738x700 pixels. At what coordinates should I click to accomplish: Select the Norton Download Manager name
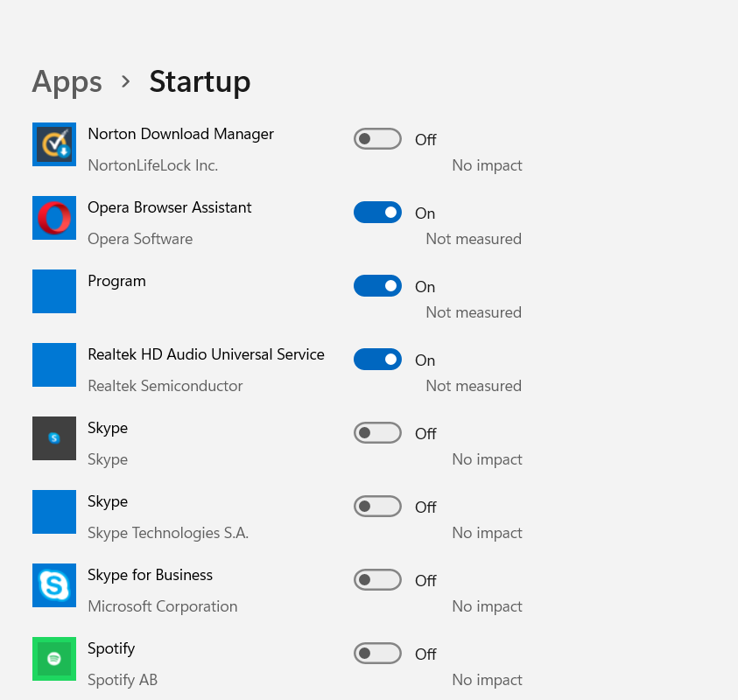tap(180, 134)
